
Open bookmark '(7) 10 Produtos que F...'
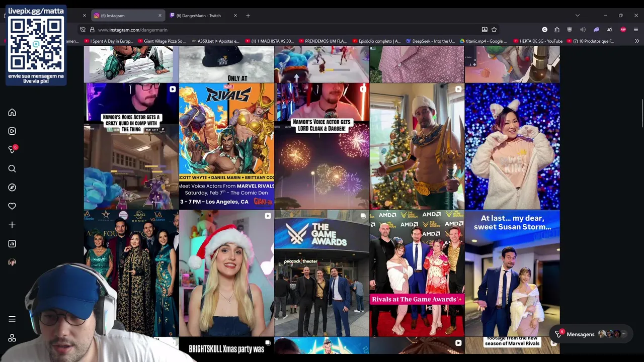(591, 41)
